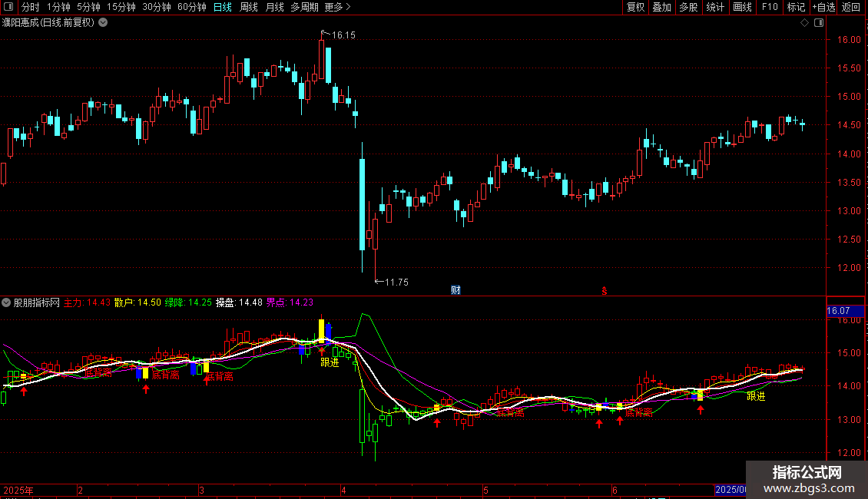Add stock with +自选 button
The width and height of the screenshot is (868, 499).
click(x=823, y=7)
